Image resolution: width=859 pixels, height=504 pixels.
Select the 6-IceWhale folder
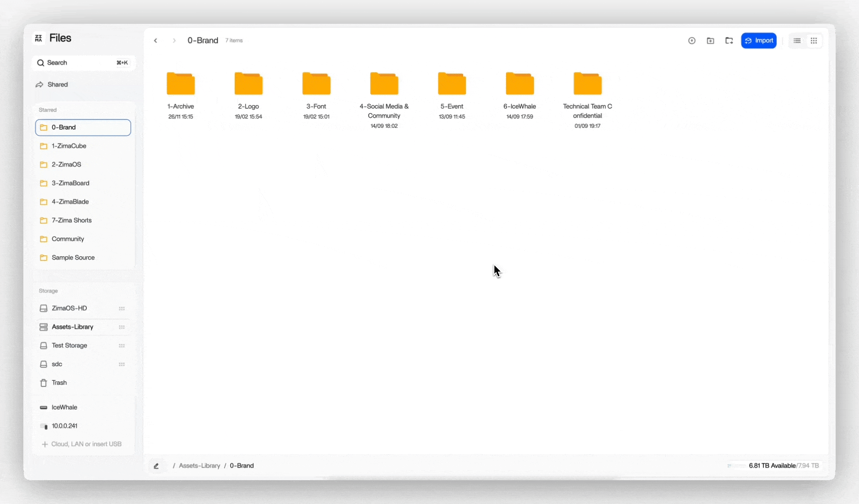[x=520, y=96]
